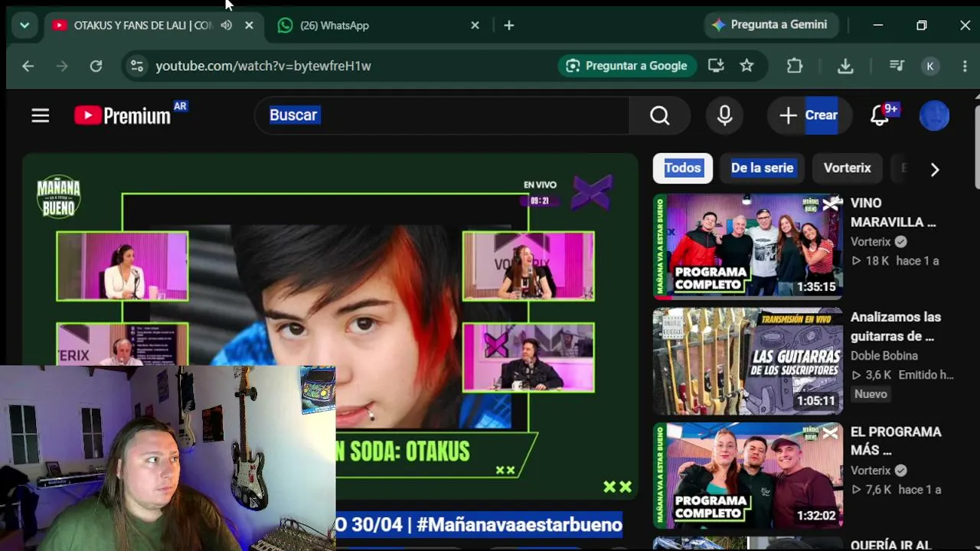
Task: Click Preguntar a Google lens button
Action: (626, 66)
